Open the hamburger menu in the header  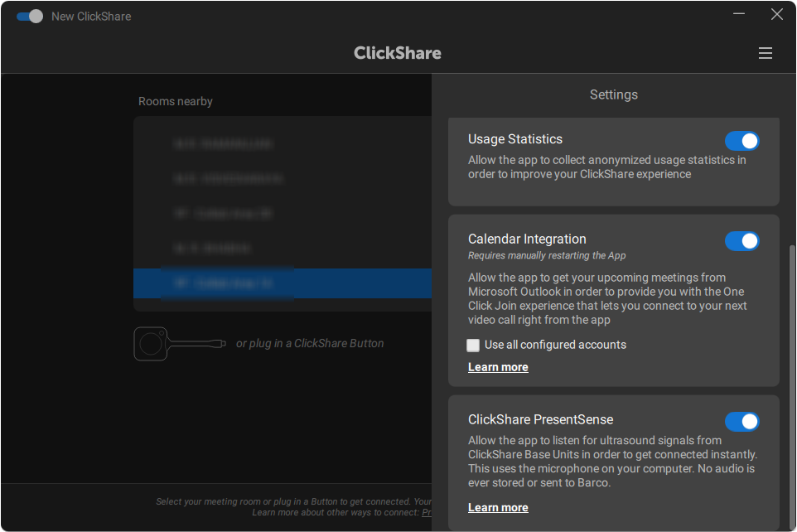(x=765, y=53)
